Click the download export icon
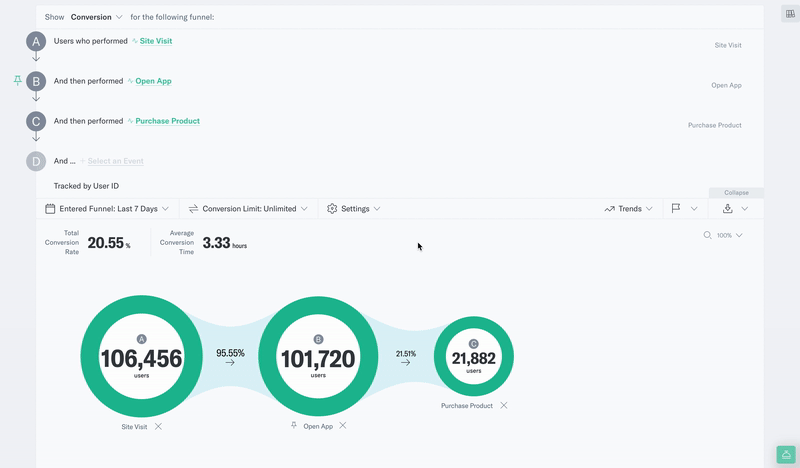This screenshot has height=468, width=800. pyautogui.click(x=728, y=208)
